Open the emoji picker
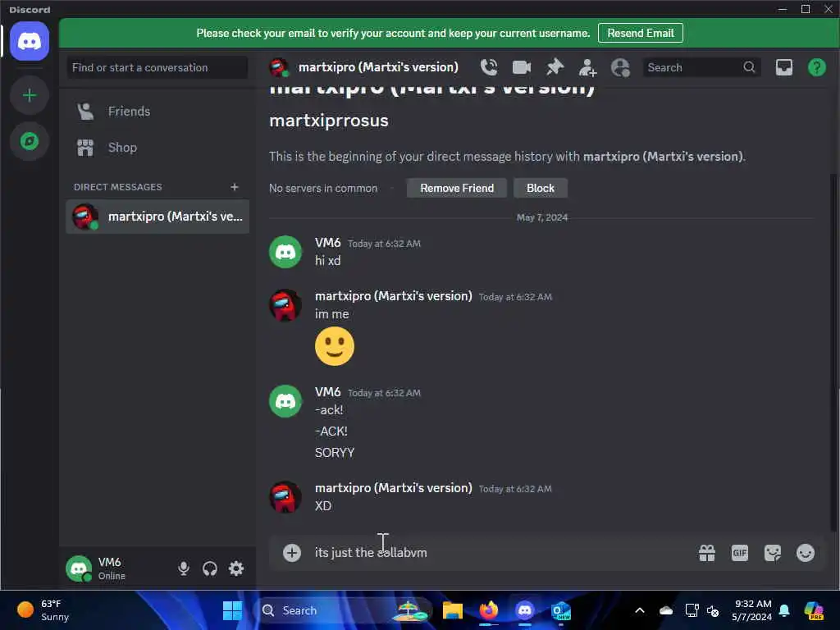This screenshot has width=840, height=630. [x=806, y=552]
